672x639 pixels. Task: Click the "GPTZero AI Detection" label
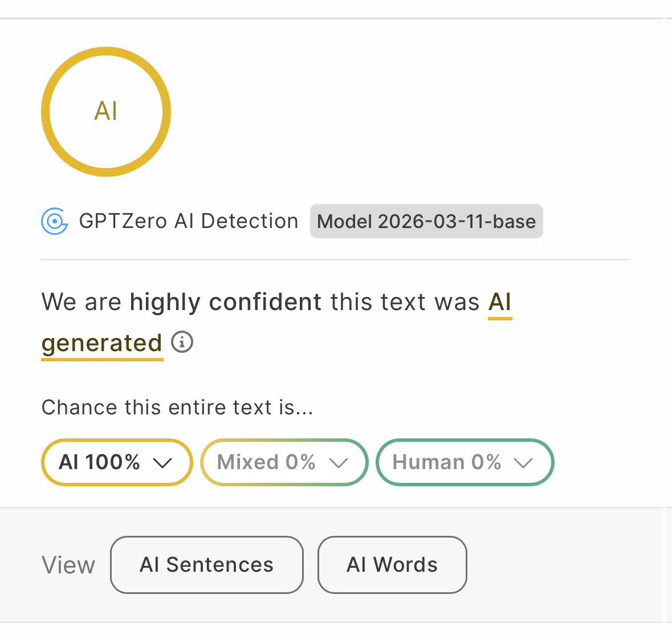(x=188, y=221)
